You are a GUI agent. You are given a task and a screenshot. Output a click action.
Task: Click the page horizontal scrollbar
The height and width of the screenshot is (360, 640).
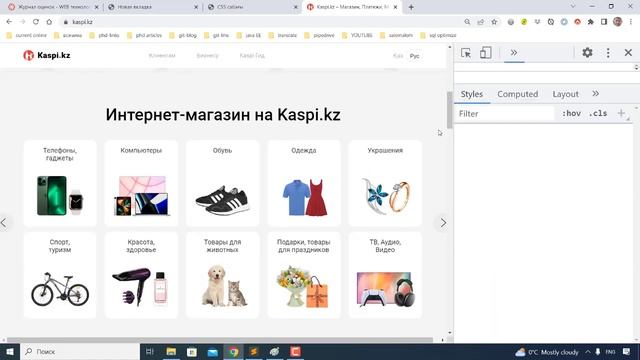220,340
